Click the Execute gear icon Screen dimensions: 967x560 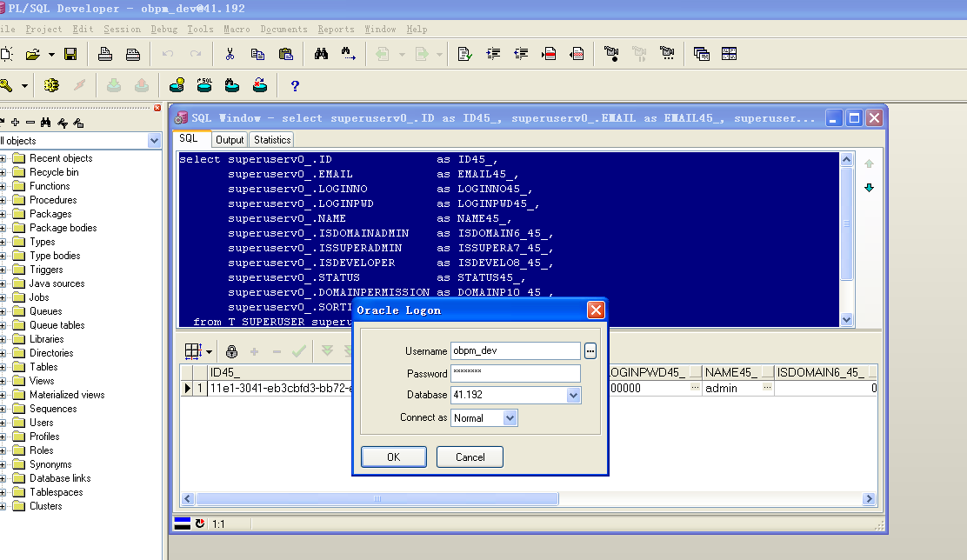tap(51, 86)
